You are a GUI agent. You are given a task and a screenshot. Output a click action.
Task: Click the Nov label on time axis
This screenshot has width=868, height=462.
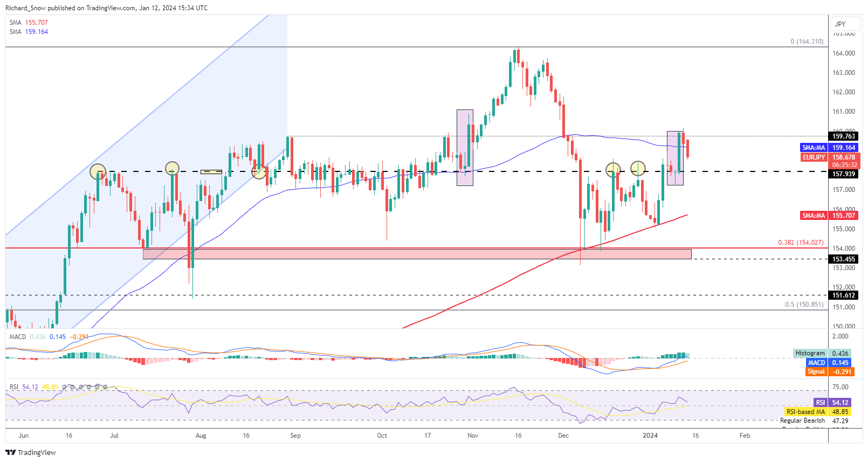pyautogui.click(x=473, y=436)
